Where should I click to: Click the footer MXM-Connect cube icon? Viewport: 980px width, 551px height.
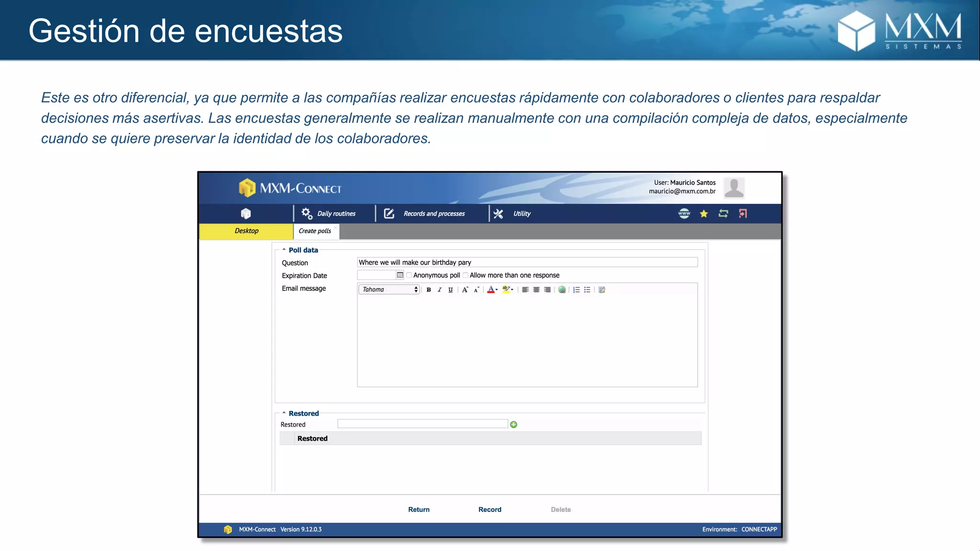pos(228,529)
